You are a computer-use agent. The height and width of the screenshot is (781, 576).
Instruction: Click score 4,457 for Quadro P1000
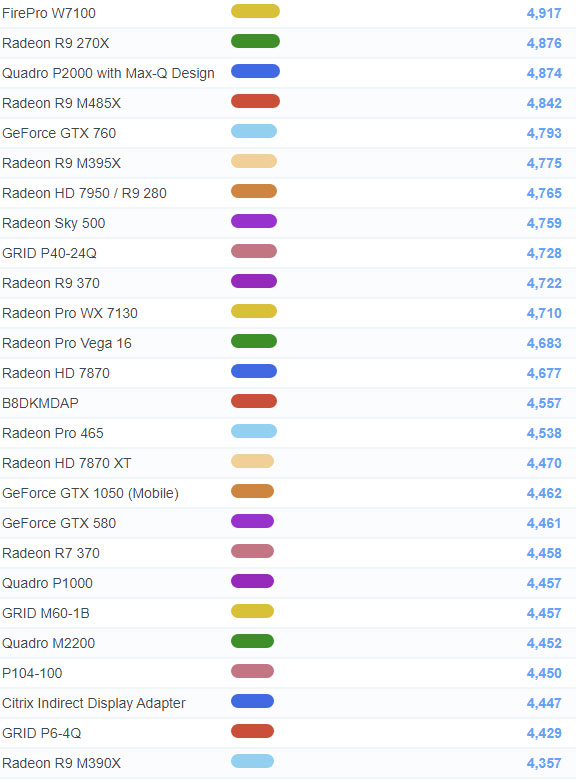click(544, 583)
